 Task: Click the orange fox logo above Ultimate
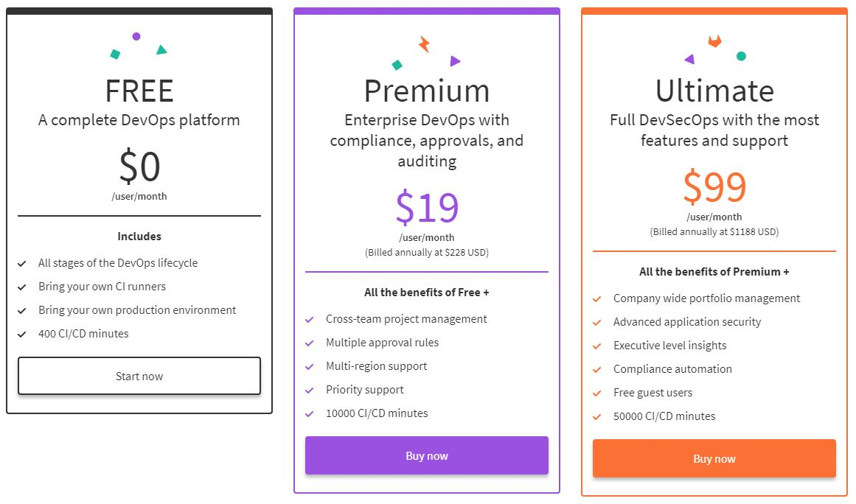[714, 41]
